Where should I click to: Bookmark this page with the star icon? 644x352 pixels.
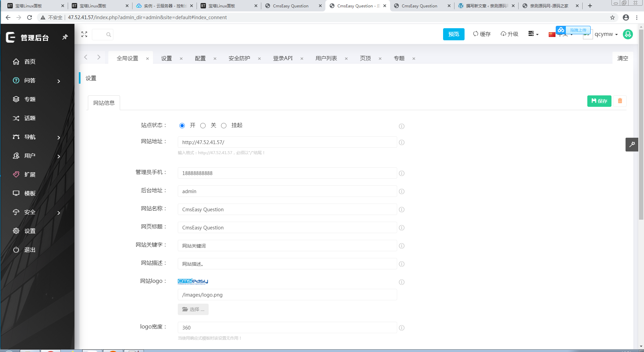click(612, 17)
